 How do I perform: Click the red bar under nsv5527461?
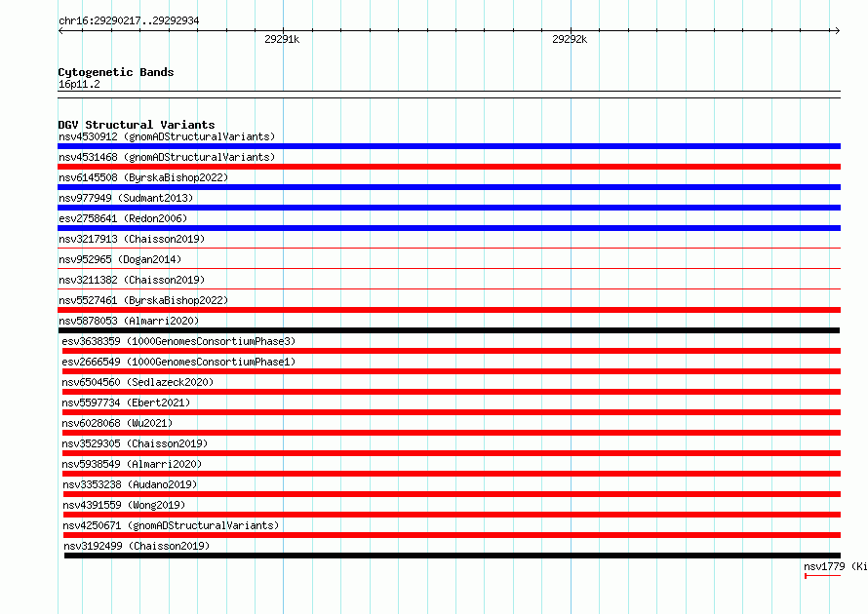click(x=449, y=310)
